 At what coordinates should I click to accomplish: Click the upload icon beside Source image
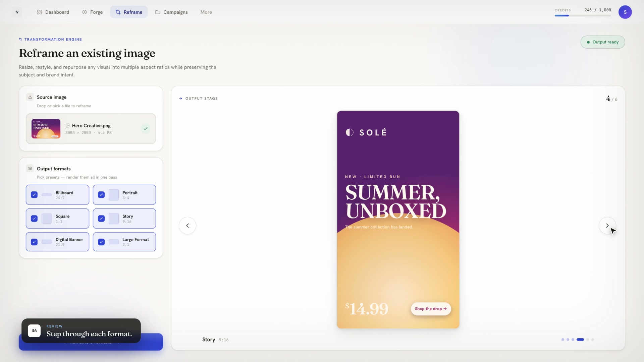[30, 97]
